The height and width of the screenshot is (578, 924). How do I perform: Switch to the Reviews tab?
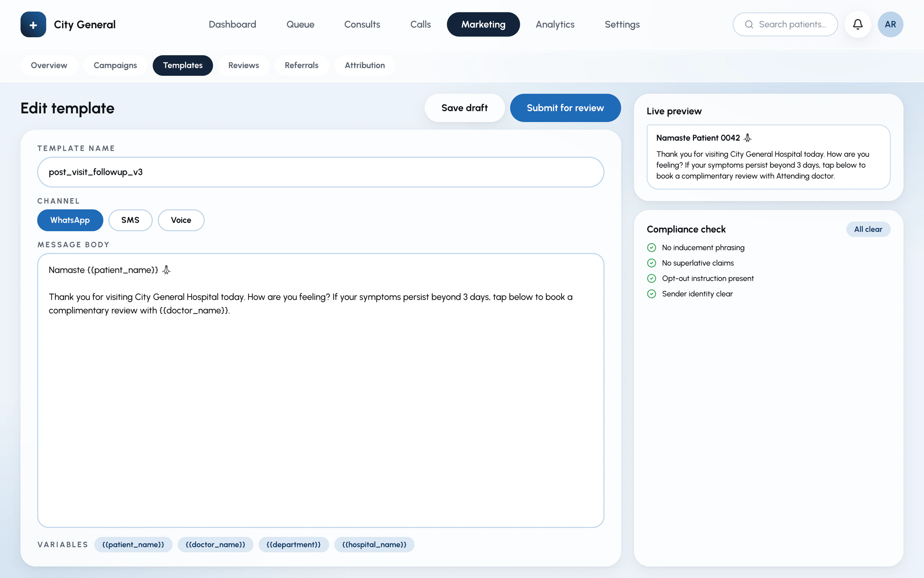[244, 65]
